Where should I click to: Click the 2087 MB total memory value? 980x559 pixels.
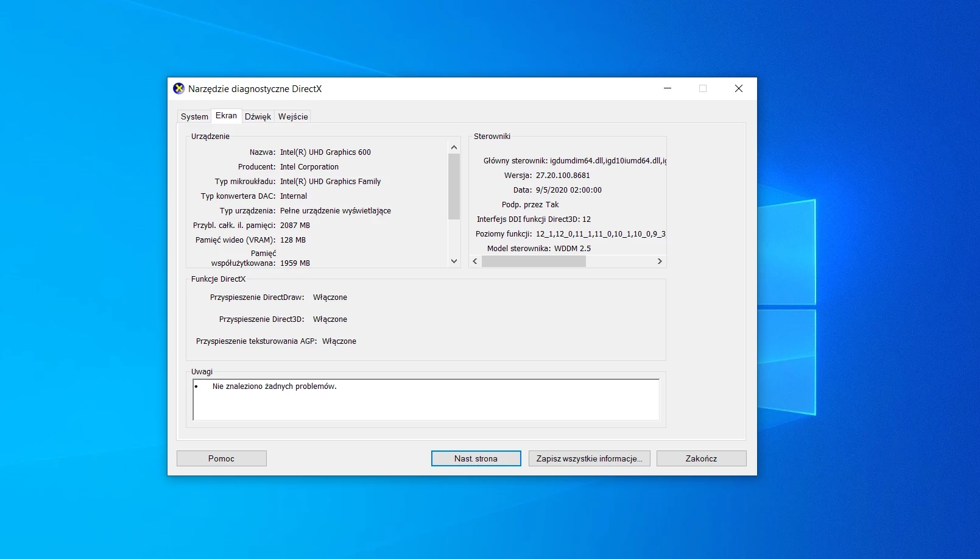pos(295,226)
